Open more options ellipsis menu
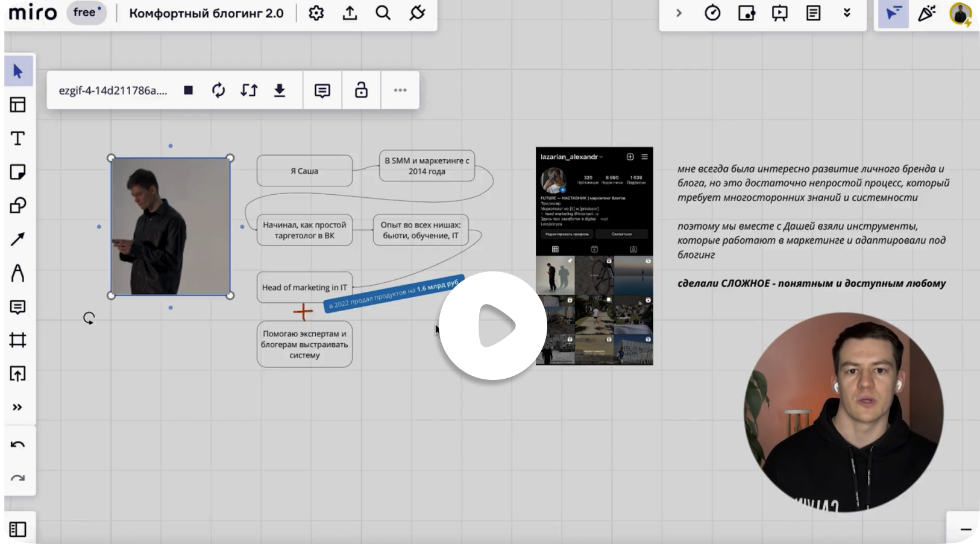Image resolution: width=980 pixels, height=544 pixels. click(x=400, y=90)
